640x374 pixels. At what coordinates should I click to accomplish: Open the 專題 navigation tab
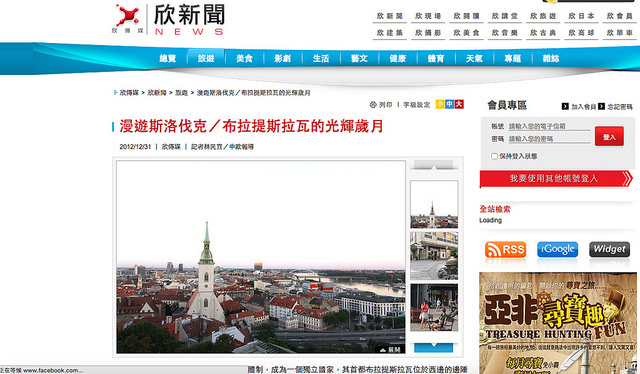click(513, 58)
